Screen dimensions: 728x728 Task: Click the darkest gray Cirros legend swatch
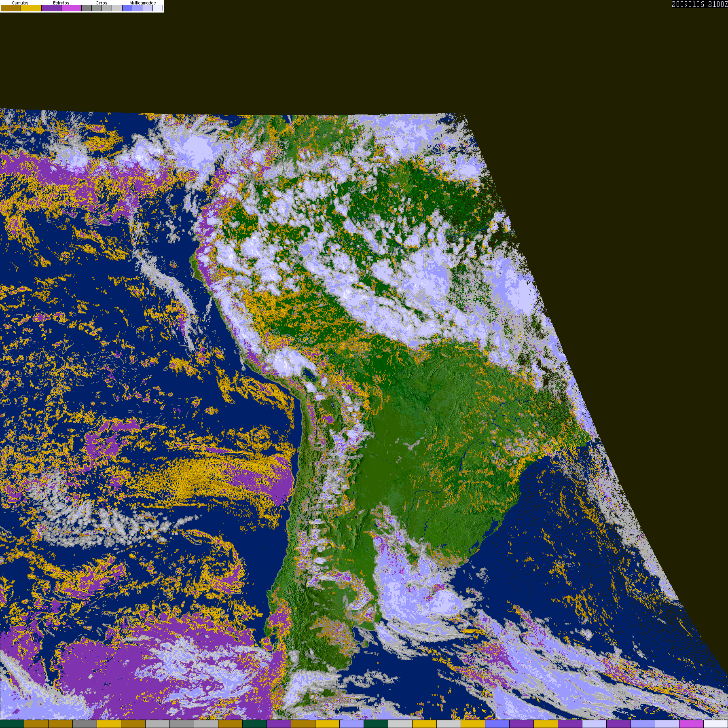[x=87, y=8]
